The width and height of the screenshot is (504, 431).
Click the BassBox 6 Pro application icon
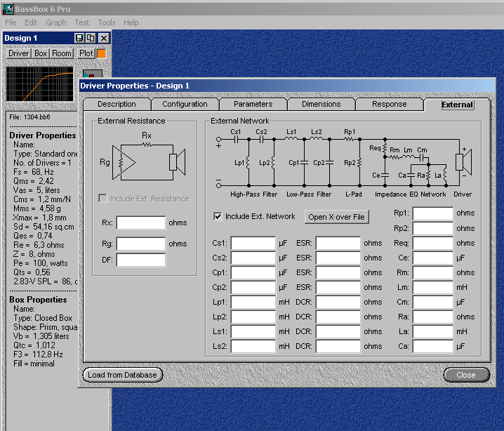pos(8,9)
